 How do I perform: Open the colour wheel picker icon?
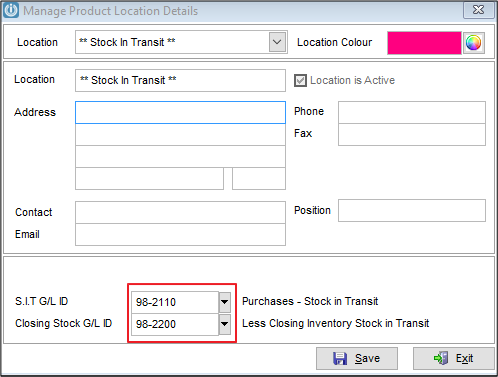click(x=473, y=43)
